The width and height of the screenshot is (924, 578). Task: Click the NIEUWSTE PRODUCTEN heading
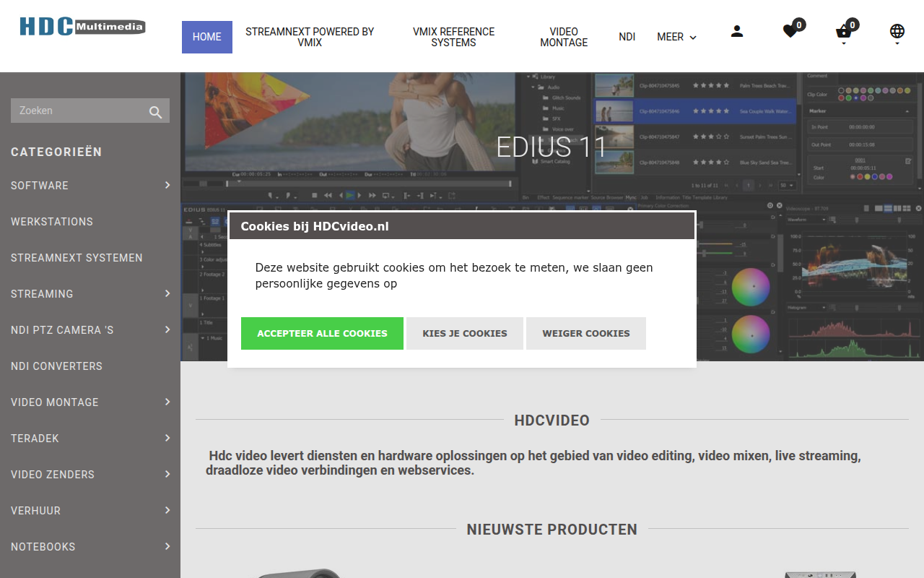click(552, 530)
